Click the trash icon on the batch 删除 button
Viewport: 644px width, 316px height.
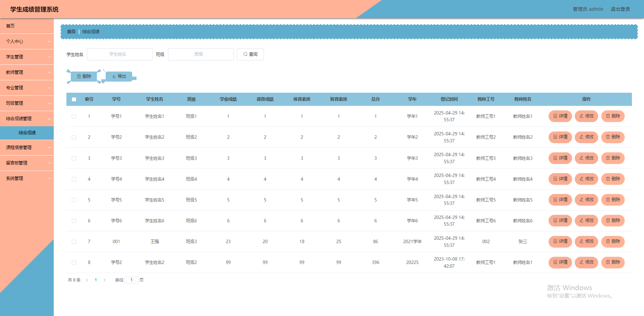click(x=79, y=76)
